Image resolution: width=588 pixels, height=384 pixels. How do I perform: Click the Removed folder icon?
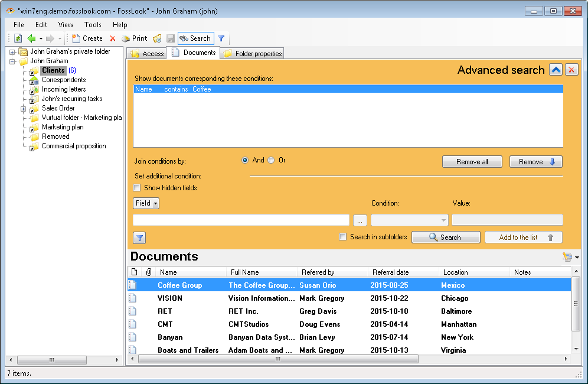[x=34, y=136]
